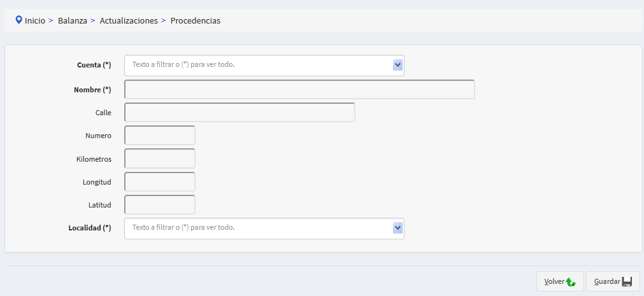Viewport: 644px width, 296px height.
Task: Click the Cuenta filter combo box
Action: [x=258, y=65]
